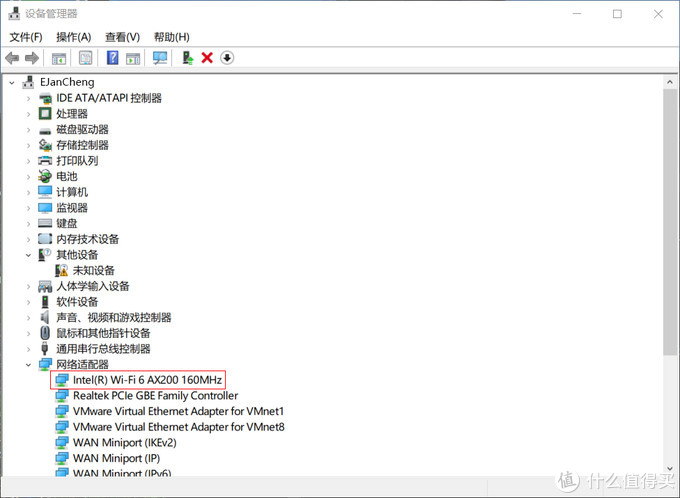The height and width of the screenshot is (498, 680).
Task: Click the 通用串行总线控制器 USB icon
Action: tap(45, 349)
